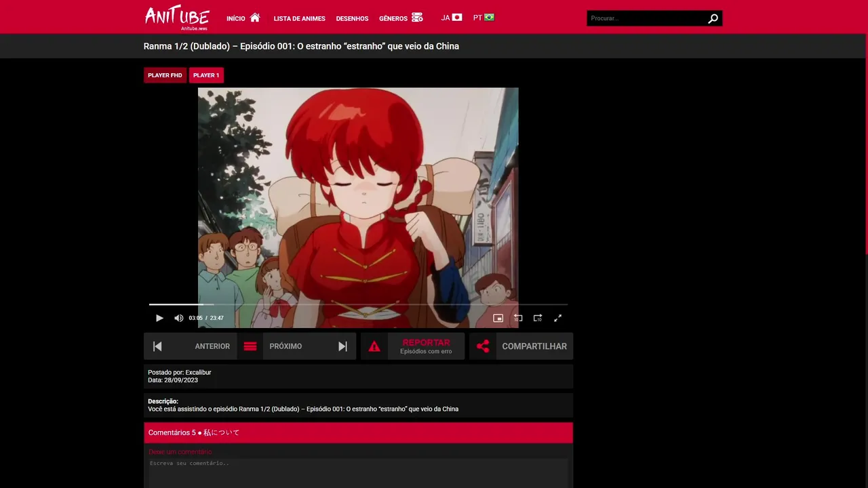Click the share icon

pyautogui.click(x=483, y=346)
